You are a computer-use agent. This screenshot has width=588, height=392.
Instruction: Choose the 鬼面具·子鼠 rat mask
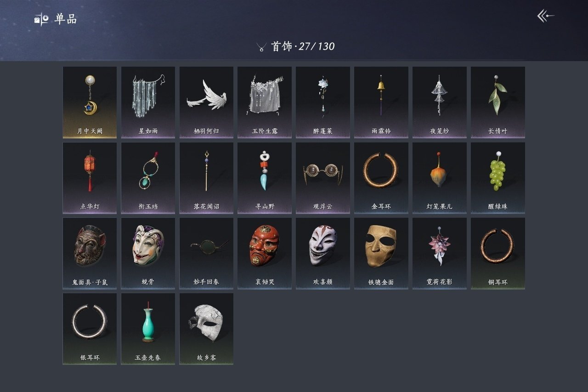pos(90,254)
